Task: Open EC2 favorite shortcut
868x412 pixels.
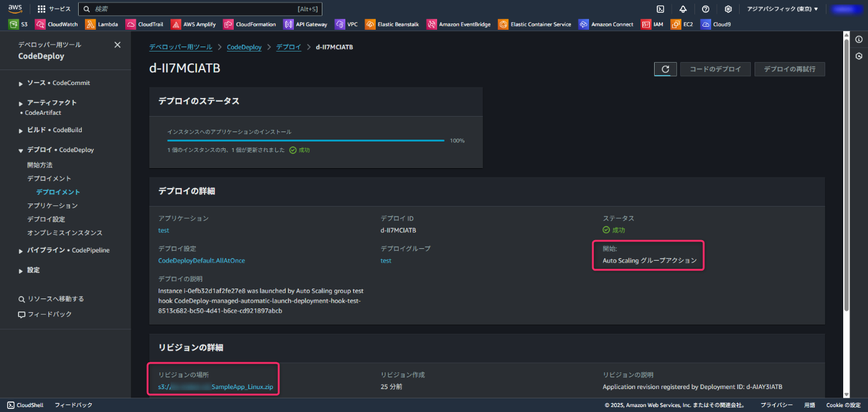Action: (x=682, y=24)
